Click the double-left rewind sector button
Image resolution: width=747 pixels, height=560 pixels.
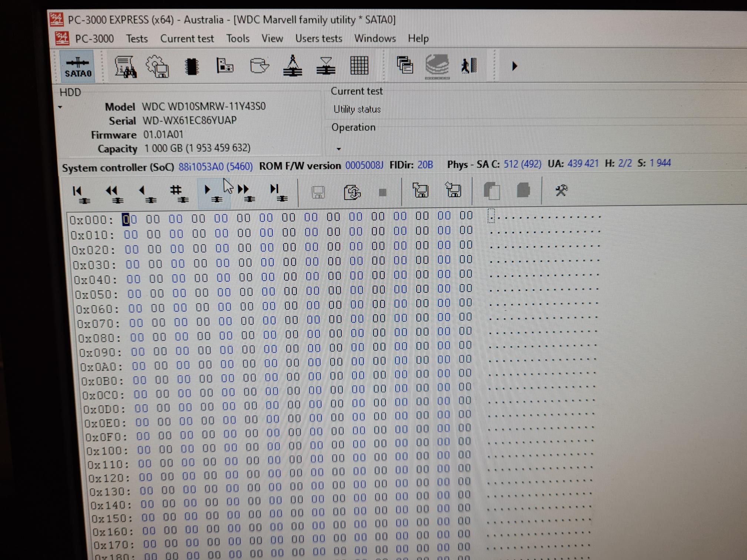(114, 194)
